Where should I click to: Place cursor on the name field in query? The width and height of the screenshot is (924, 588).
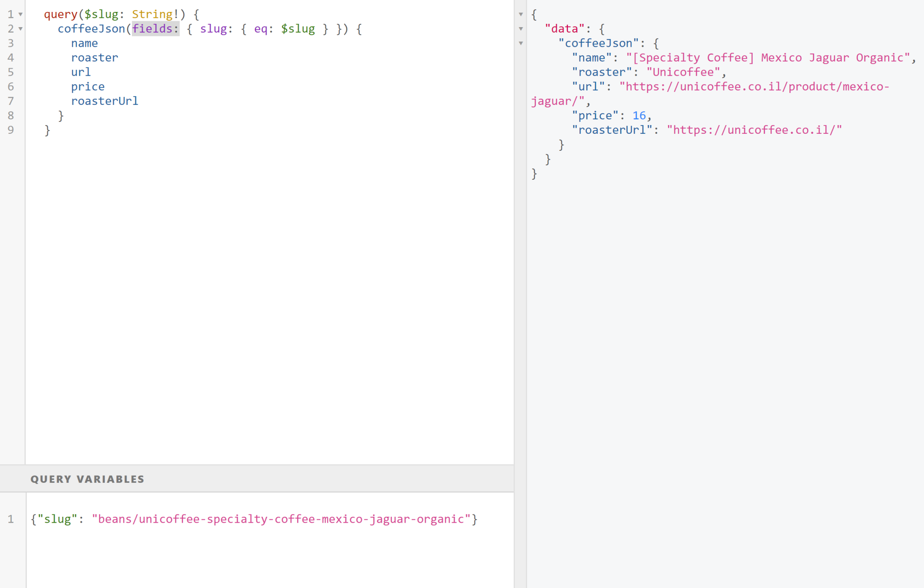[x=85, y=43]
